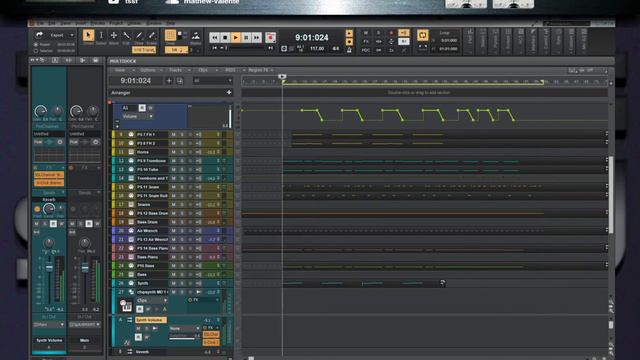Collapse automation lane with minus button
The width and height of the screenshot is (640, 360).
[x=117, y=121]
